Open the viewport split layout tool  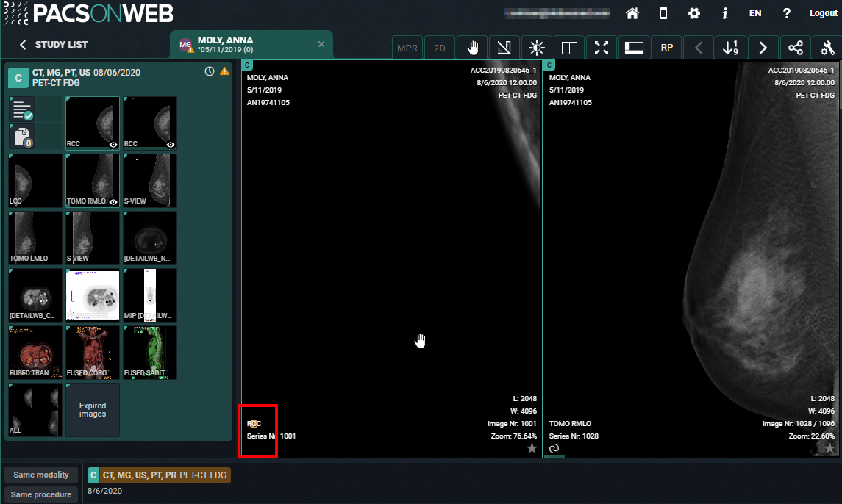[569, 48]
